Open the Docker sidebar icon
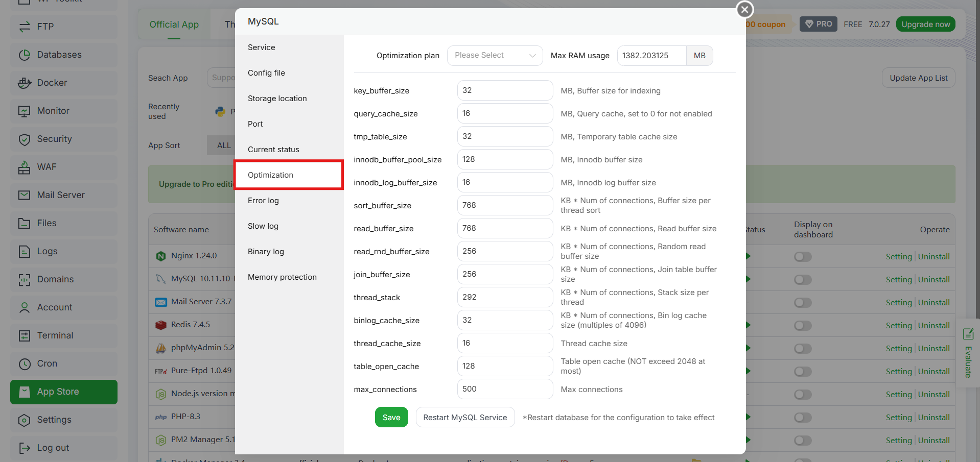Image resolution: width=980 pixels, height=462 pixels. click(x=24, y=83)
